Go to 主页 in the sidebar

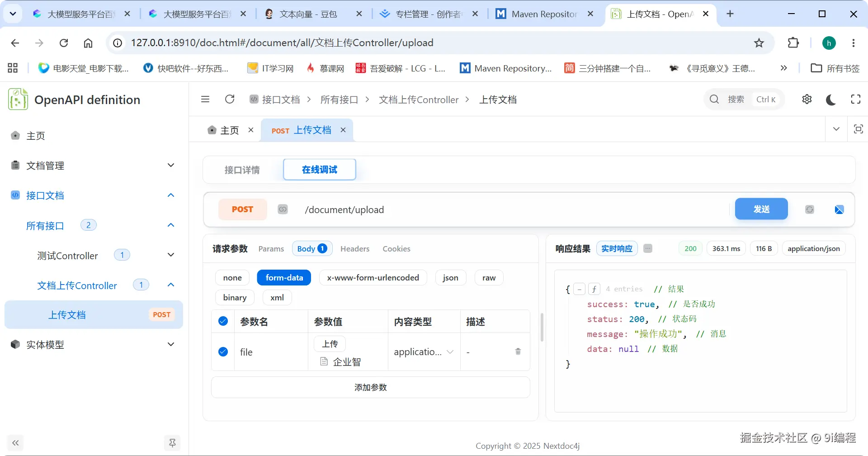coord(93,136)
